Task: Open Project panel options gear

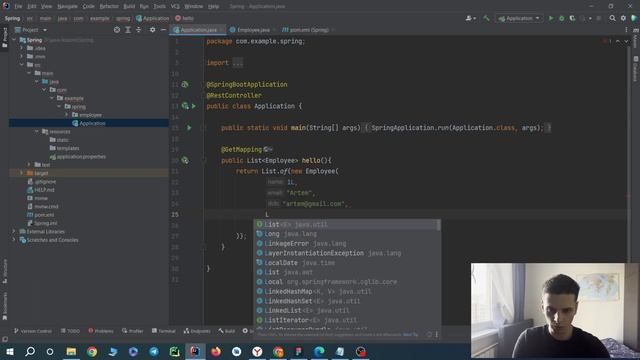Action: click(152, 30)
